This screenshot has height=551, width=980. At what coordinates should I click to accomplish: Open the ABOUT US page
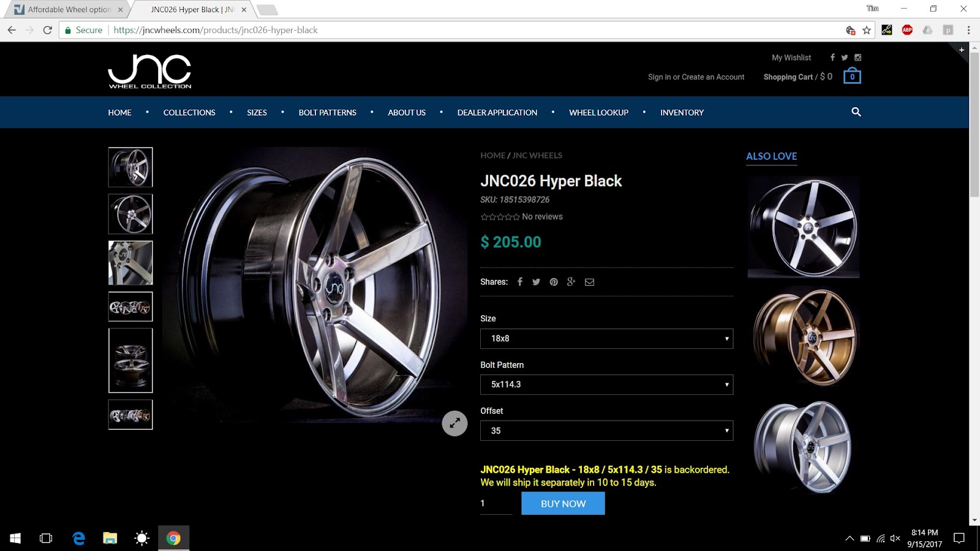[407, 113]
